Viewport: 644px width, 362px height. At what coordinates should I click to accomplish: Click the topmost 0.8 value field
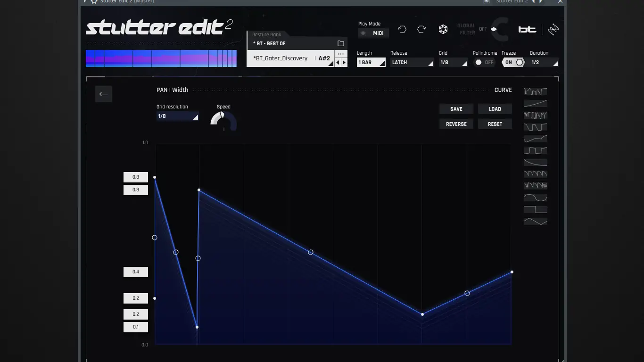pos(136,177)
